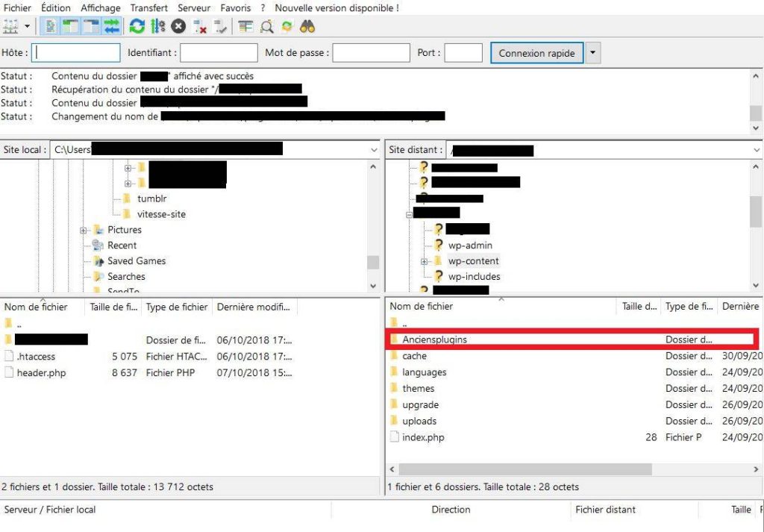The height and width of the screenshot is (532, 764).
Task: Toggle directory comparison icon
Action: click(x=266, y=26)
